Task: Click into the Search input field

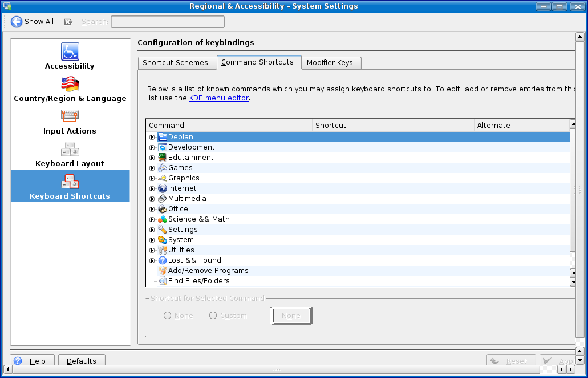Action: (167, 22)
